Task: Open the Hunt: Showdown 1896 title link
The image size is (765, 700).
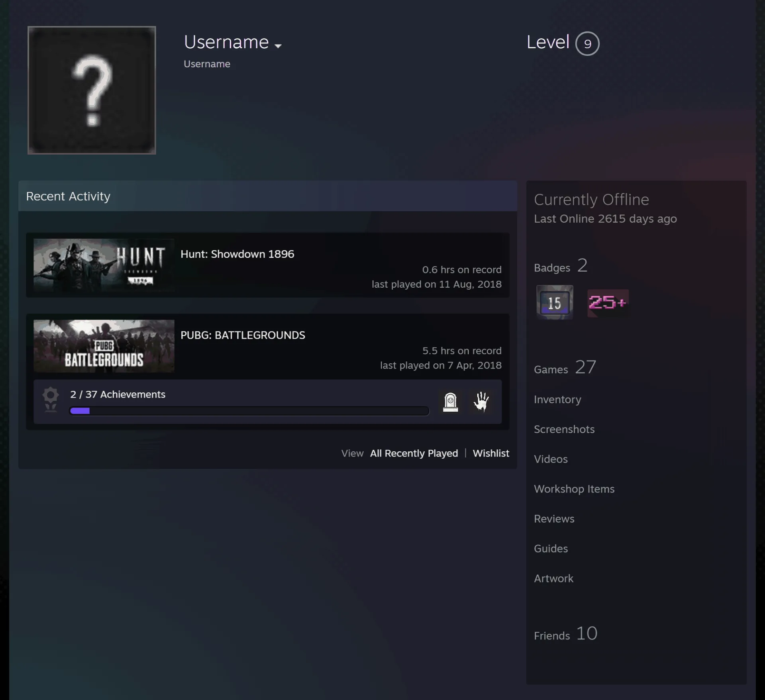Action: tap(237, 254)
